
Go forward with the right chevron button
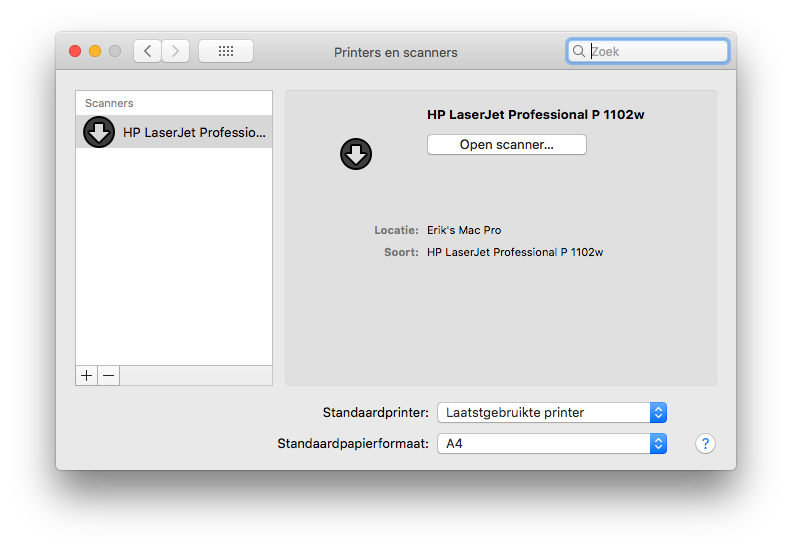[x=175, y=51]
